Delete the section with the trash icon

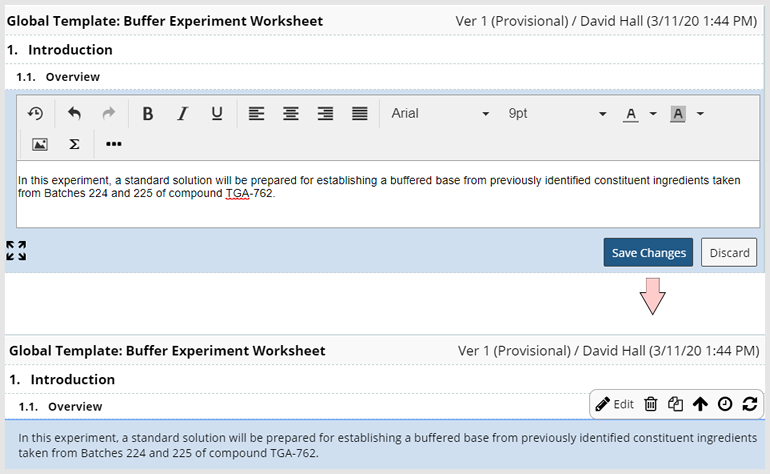651,404
